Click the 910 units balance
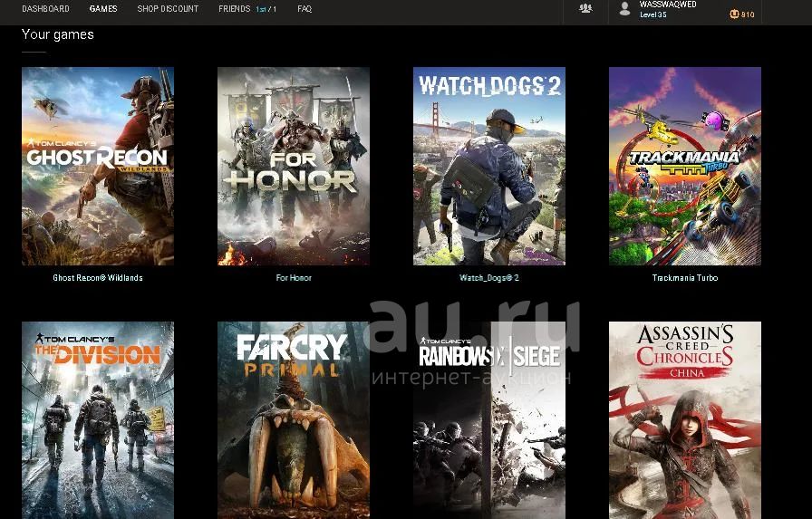812x519 pixels. [x=748, y=14]
